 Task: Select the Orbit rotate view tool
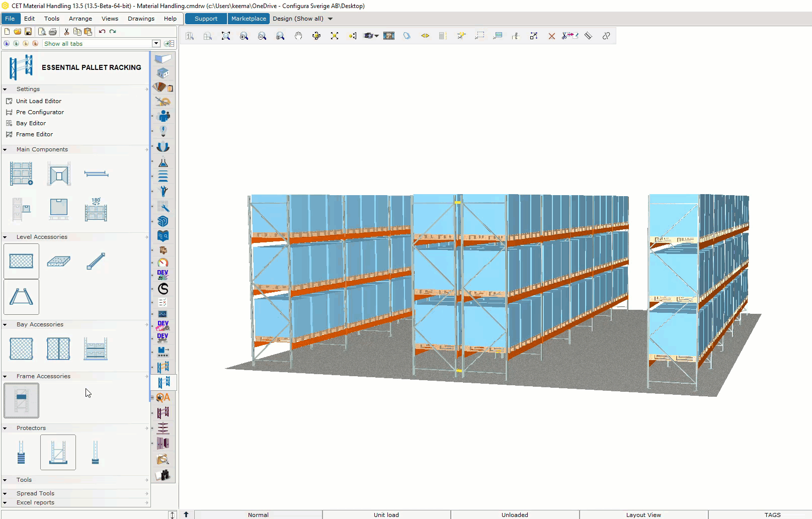pos(316,36)
